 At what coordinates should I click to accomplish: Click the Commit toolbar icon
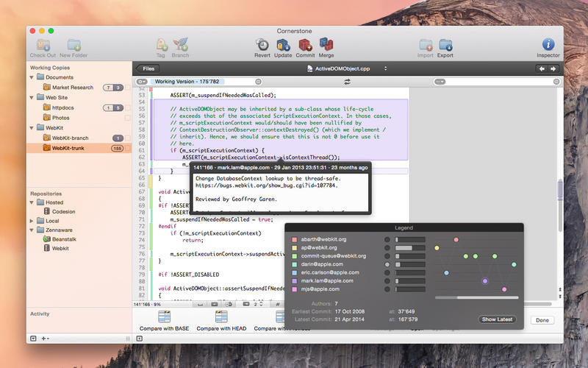pos(305,45)
